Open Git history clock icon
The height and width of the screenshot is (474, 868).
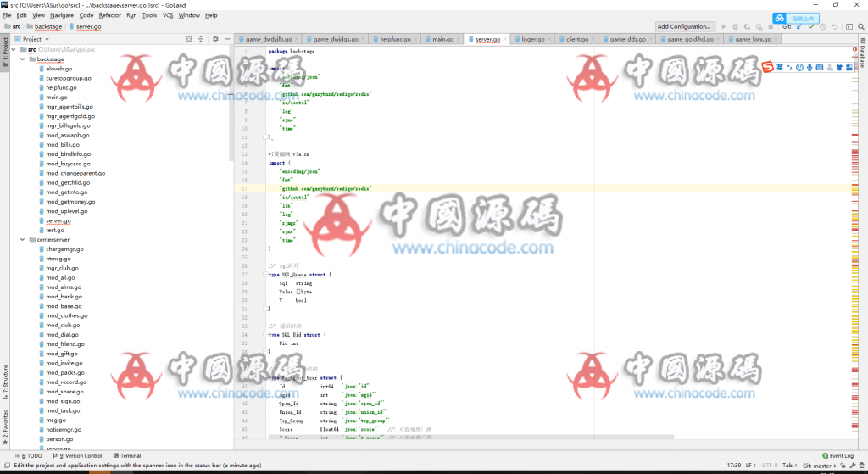[822, 26]
